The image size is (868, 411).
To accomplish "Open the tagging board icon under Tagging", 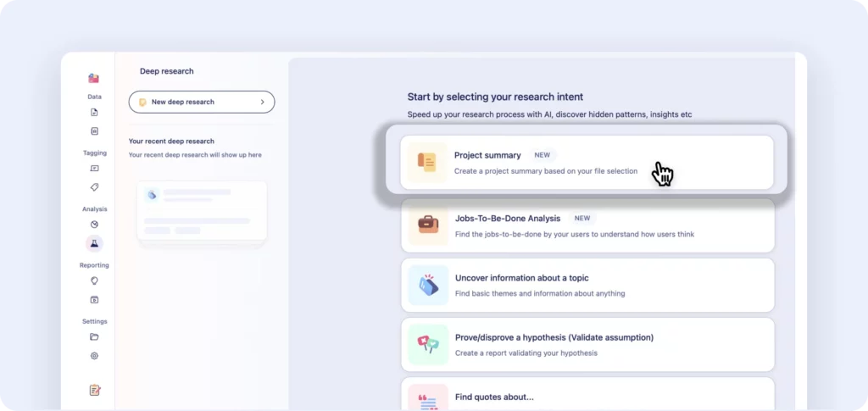I will pos(94,168).
